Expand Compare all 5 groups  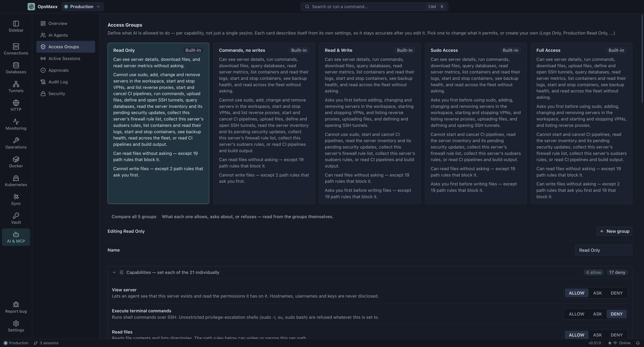click(134, 217)
